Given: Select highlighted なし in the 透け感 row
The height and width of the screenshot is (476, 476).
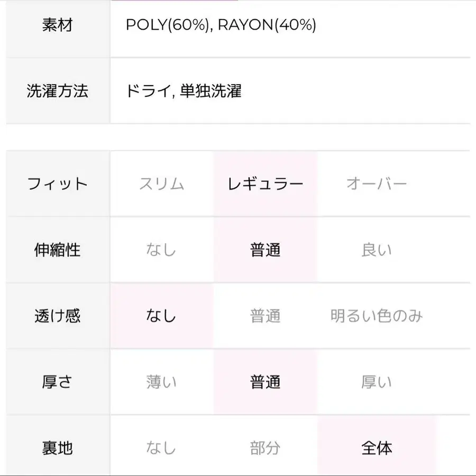Looking at the screenshot, I should 161,316.
